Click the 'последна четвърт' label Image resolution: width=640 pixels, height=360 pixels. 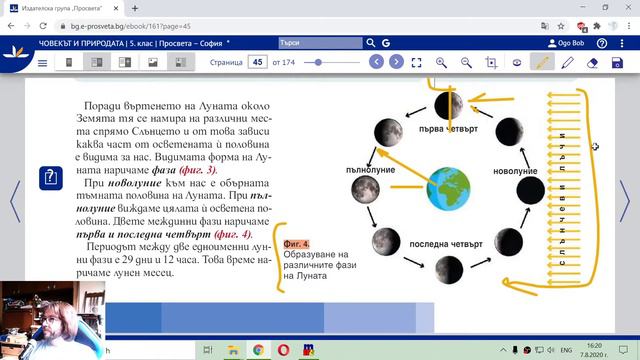[446, 244]
